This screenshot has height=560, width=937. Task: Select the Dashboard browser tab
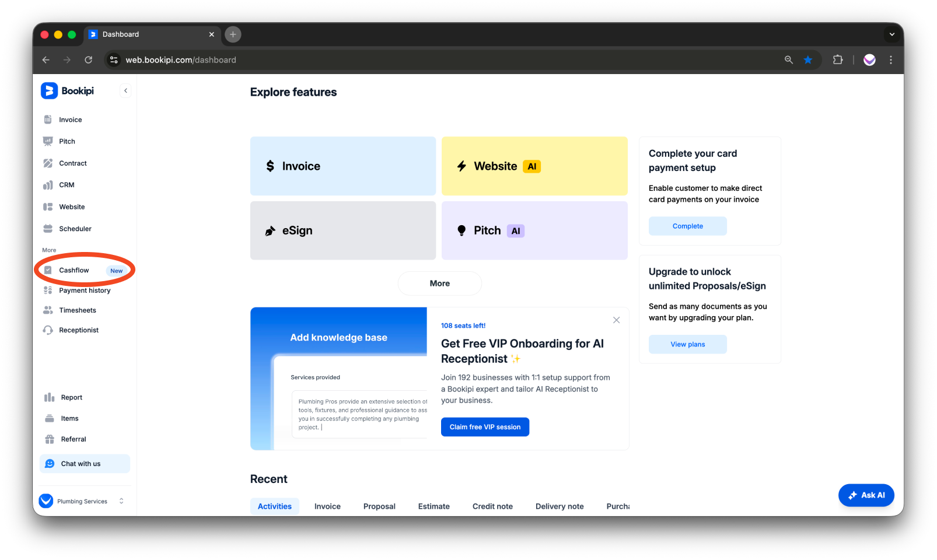[152, 34]
